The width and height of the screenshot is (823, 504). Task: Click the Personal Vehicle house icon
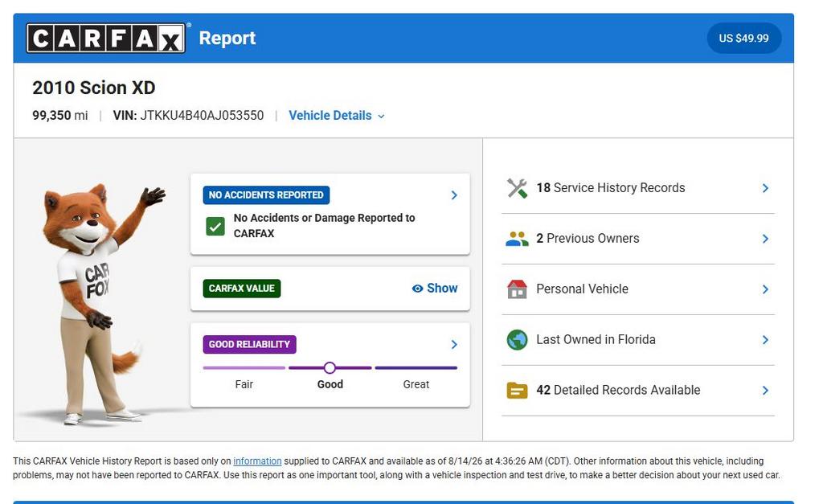point(517,289)
